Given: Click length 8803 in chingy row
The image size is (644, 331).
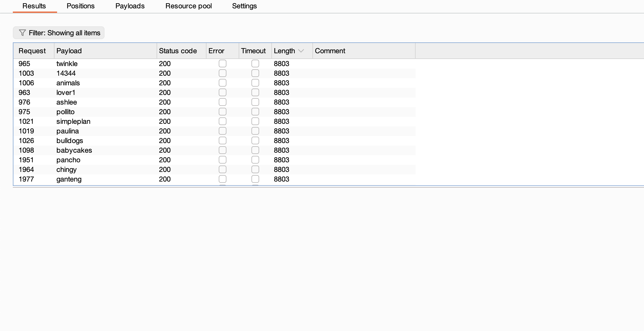Looking at the screenshot, I should point(282,169).
